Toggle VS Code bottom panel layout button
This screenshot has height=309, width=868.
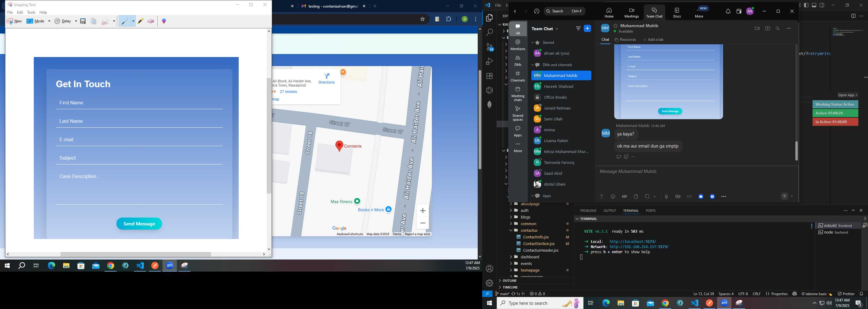814,5
